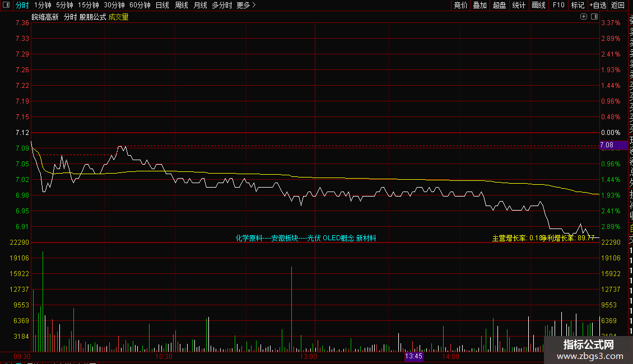The height and width of the screenshot is (364, 633).
Task: Click the 主营增长率 growth text
Action: (516, 238)
